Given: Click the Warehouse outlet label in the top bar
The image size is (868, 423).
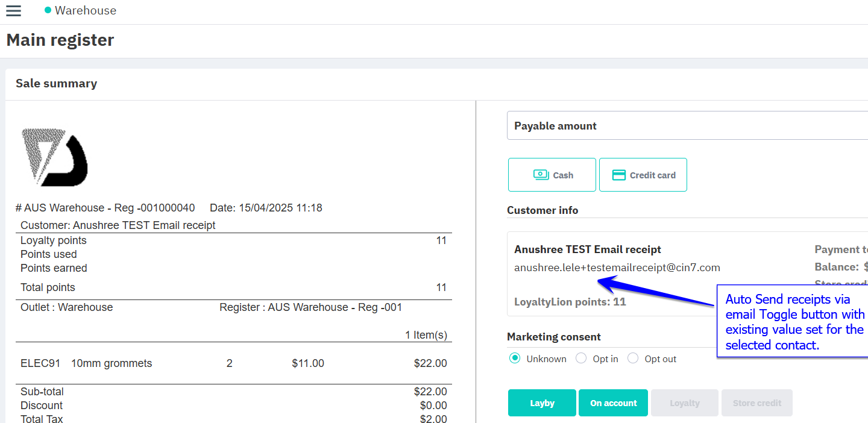Looking at the screenshot, I should [85, 11].
